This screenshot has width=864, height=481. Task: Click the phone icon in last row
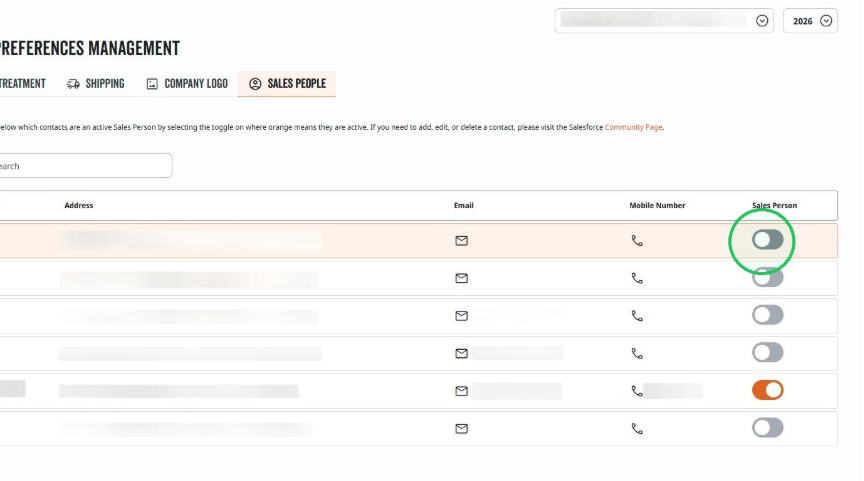pyautogui.click(x=637, y=428)
